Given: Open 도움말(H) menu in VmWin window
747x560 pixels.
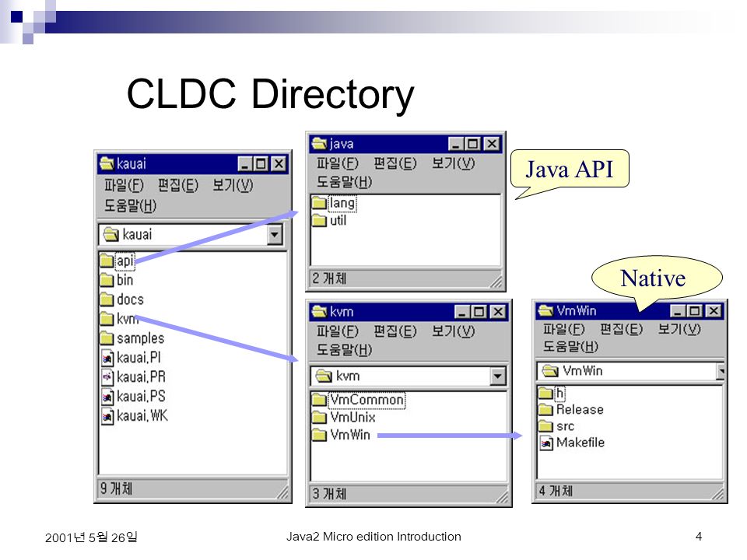Looking at the screenshot, I should 570,347.
